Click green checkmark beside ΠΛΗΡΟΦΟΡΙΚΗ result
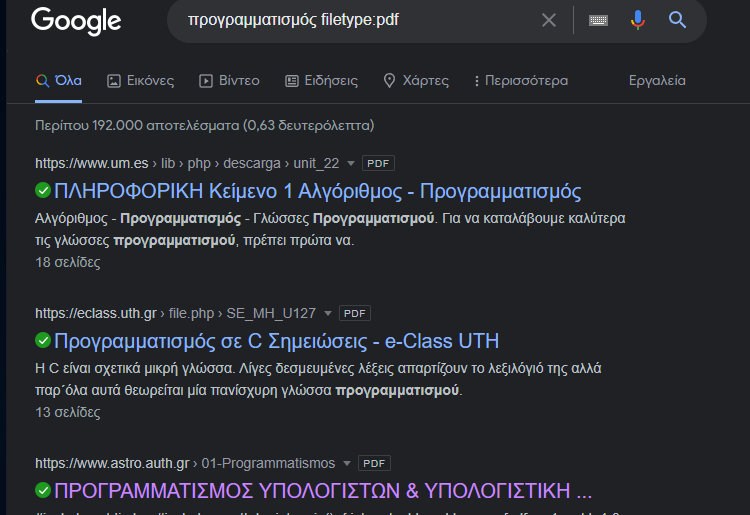 (43, 190)
